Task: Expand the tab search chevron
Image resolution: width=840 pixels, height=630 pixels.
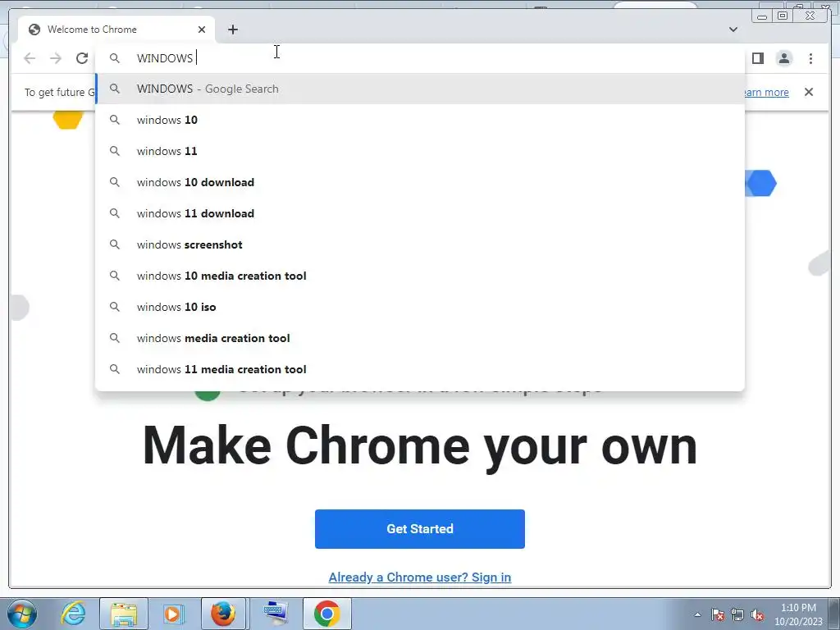Action: click(x=733, y=30)
